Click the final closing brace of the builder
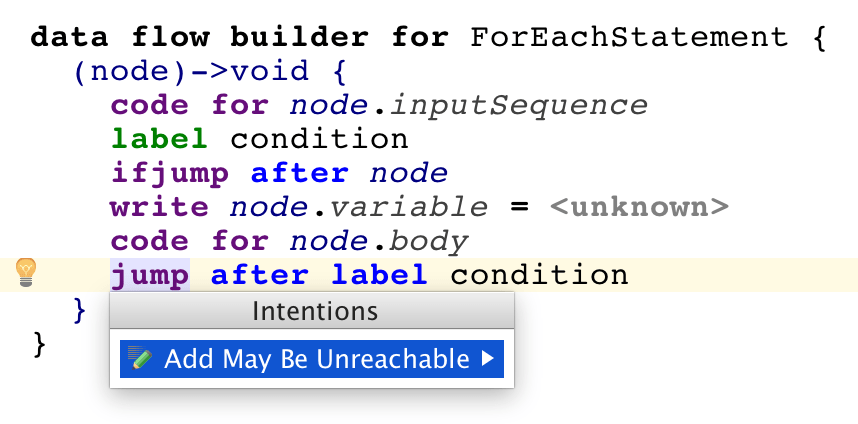The image size is (858, 424). (x=40, y=344)
